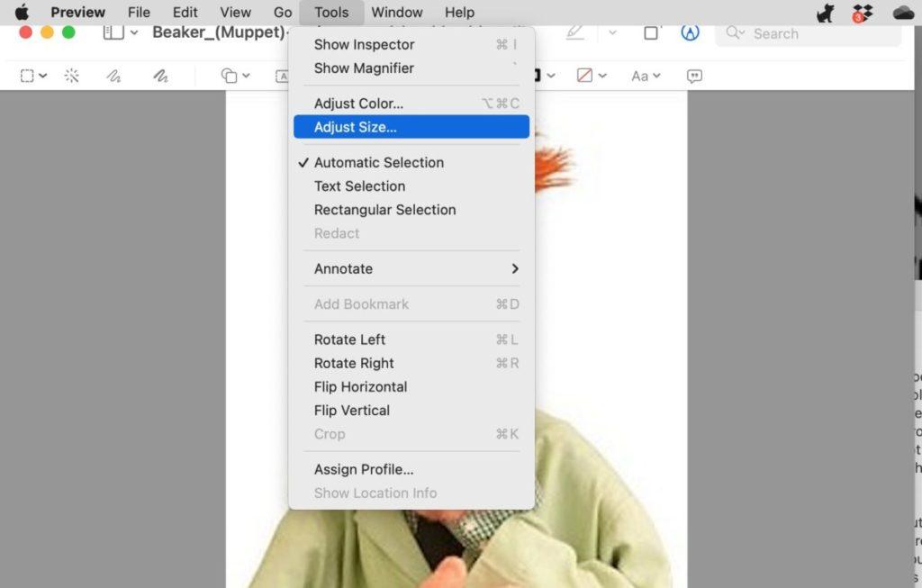Click the Search field in toolbar
Screen dimensions: 922x588
pos(808,33)
